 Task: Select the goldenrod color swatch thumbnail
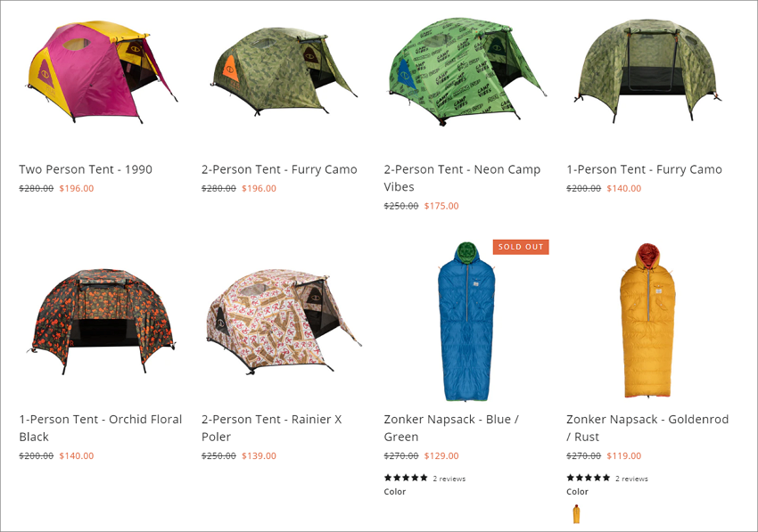576,514
